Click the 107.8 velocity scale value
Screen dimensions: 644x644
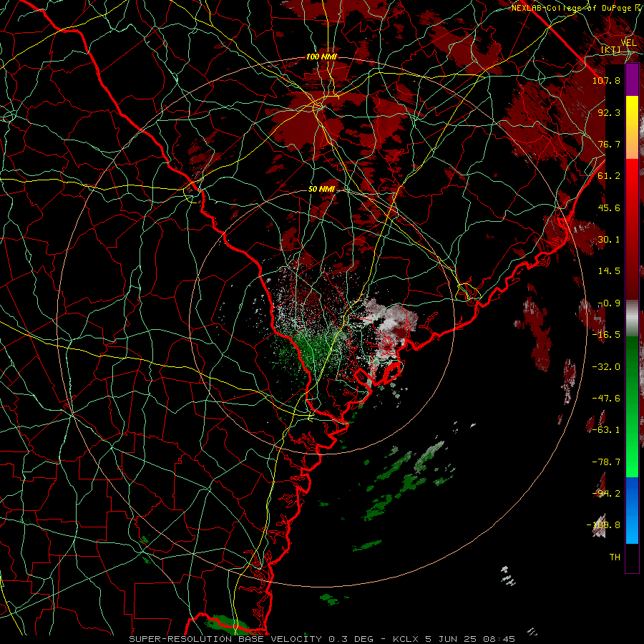[606, 80]
